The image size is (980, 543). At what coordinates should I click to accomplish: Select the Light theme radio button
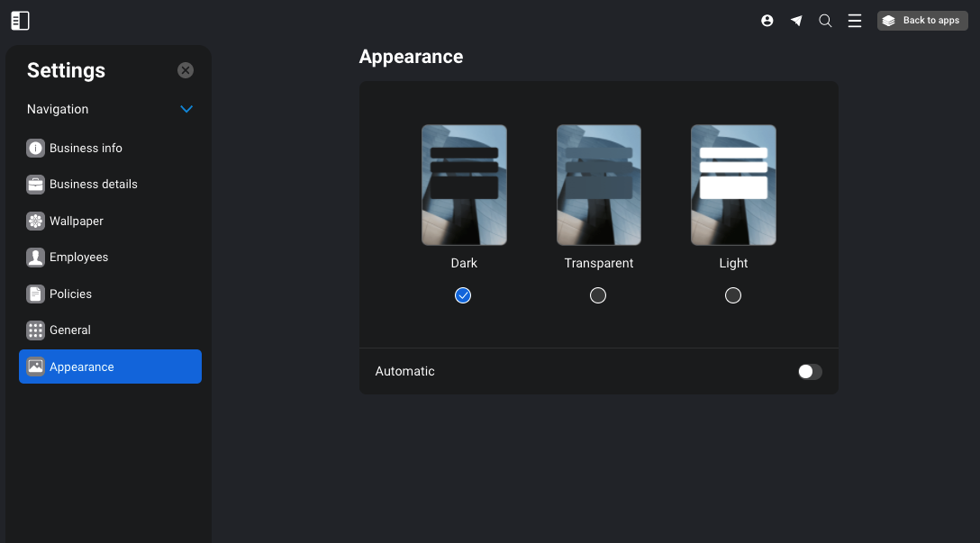733,295
